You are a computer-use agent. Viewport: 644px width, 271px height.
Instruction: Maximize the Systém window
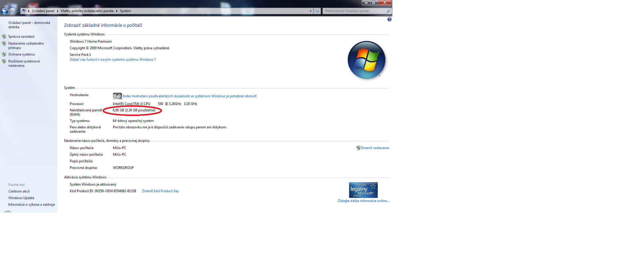[374, 3]
